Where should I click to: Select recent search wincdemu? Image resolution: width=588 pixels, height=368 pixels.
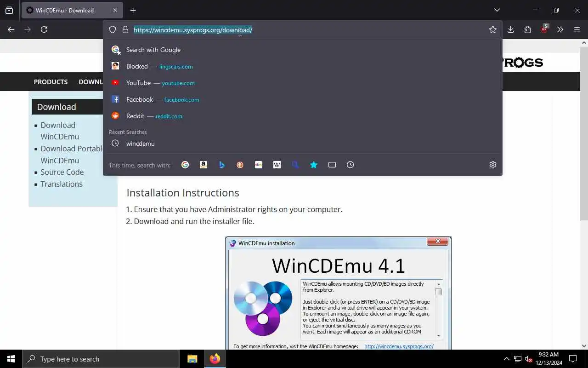click(303, 144)
